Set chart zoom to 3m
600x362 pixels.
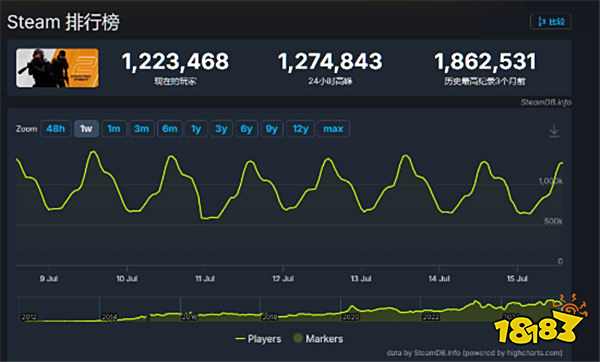[141, 129]
